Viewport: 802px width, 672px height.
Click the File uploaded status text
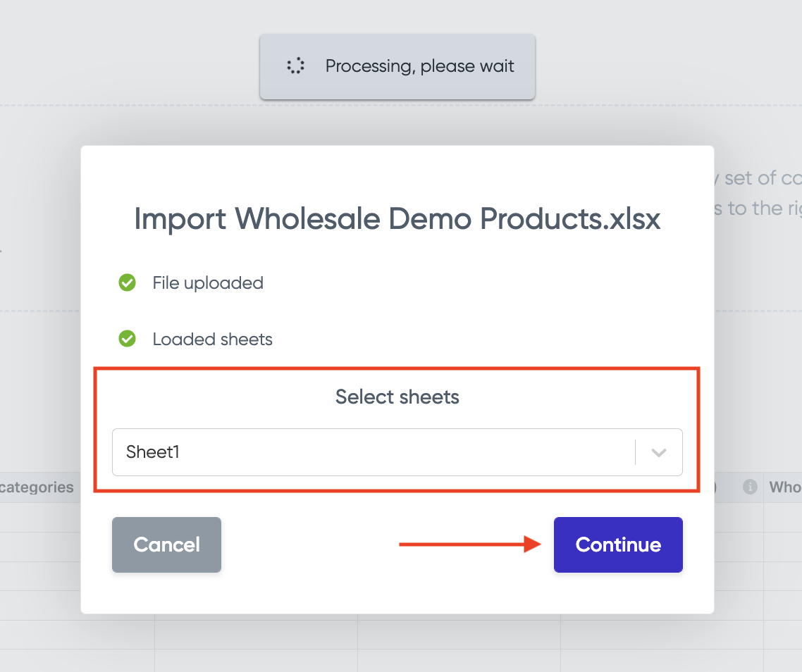(x=208, y=282)
